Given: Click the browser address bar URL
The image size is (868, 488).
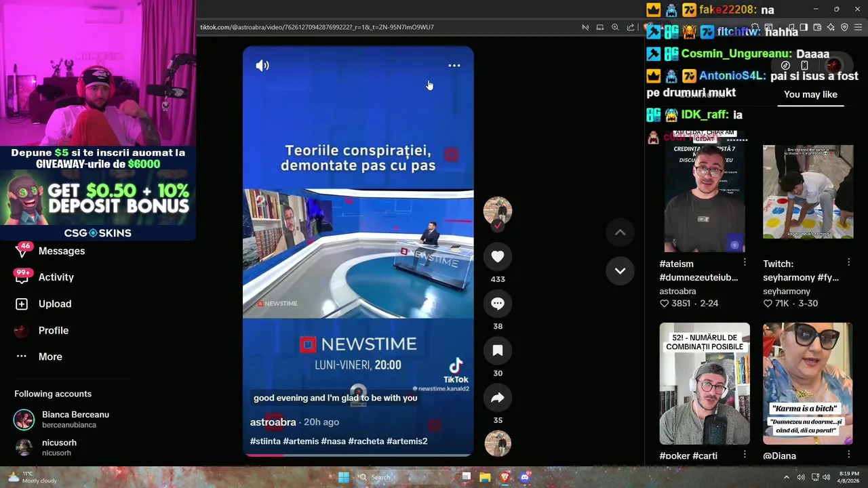Looking at the screenshot, I should click(x=317, y=27).
